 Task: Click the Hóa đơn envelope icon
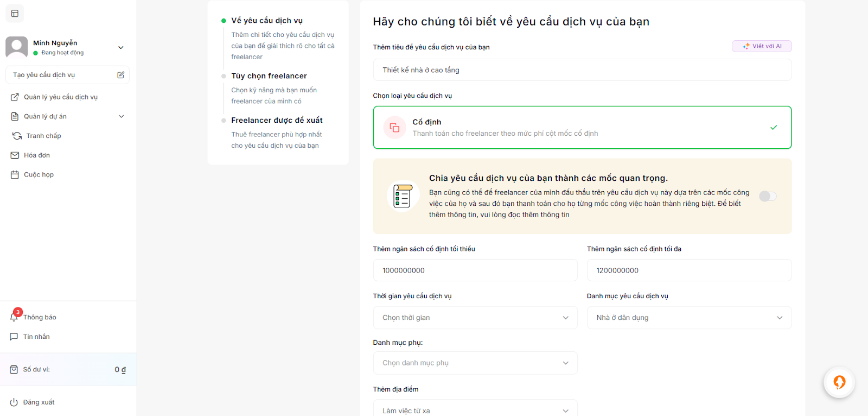(x=15, y=155)
